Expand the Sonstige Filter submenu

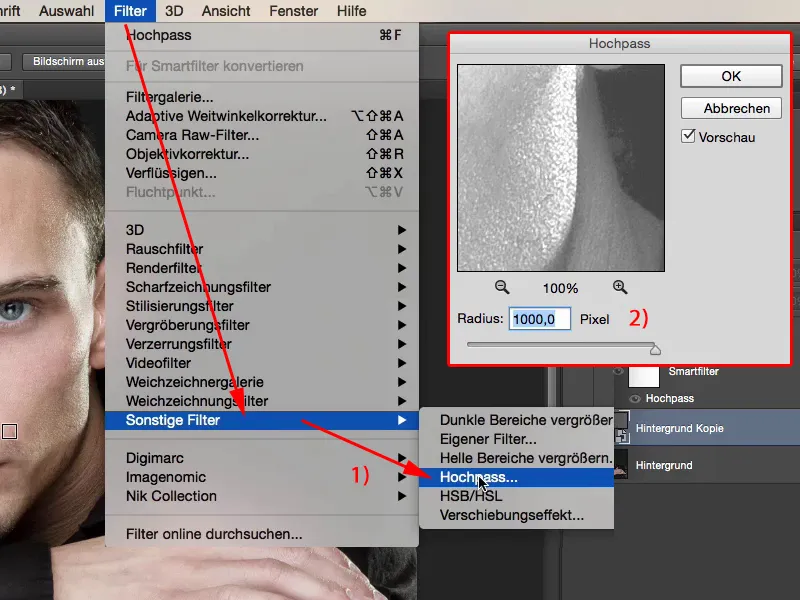[x=262, y=420]
